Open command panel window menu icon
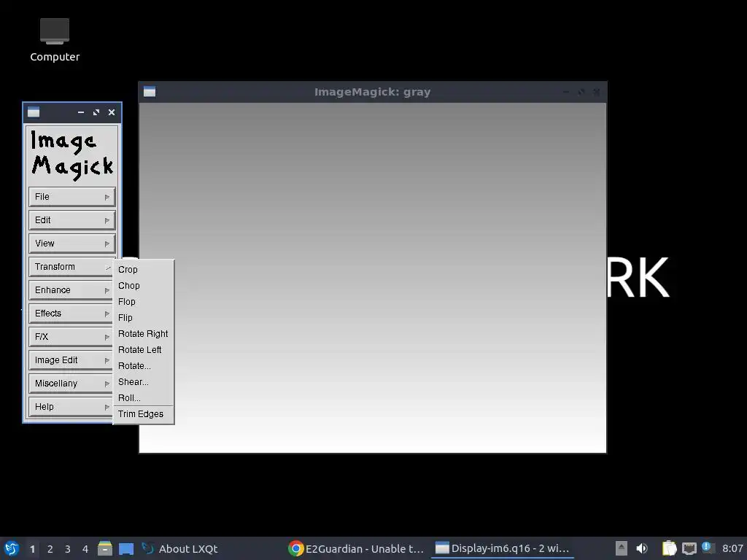747x560 pixels. (34, 112)
